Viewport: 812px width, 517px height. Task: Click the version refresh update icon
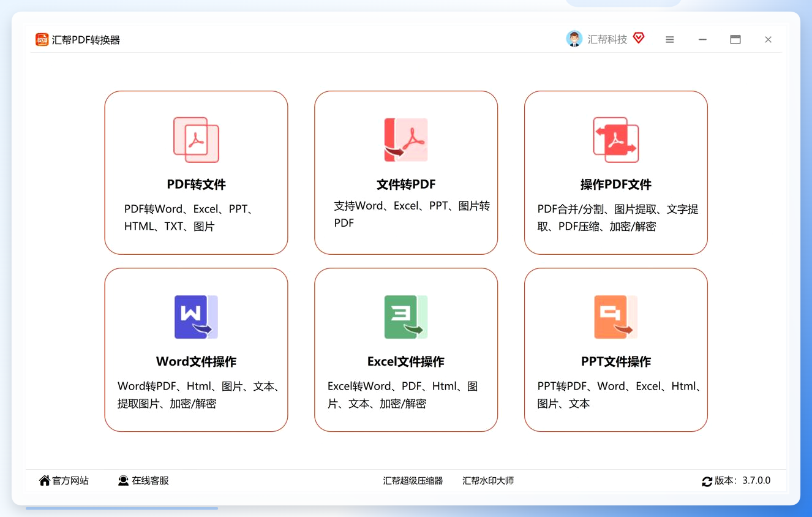click(x=707, y=481)
